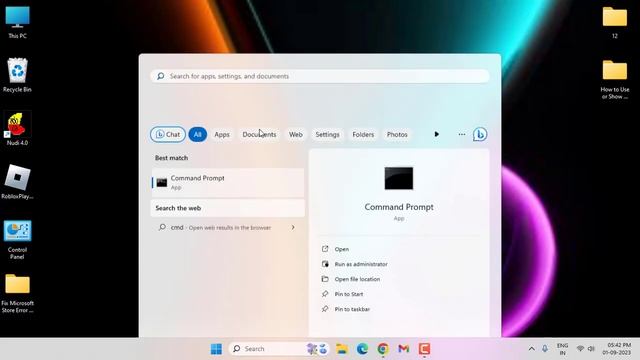Select the Control Panel desktop icon
Screen dimensions: 640x360
pos(17,240)
